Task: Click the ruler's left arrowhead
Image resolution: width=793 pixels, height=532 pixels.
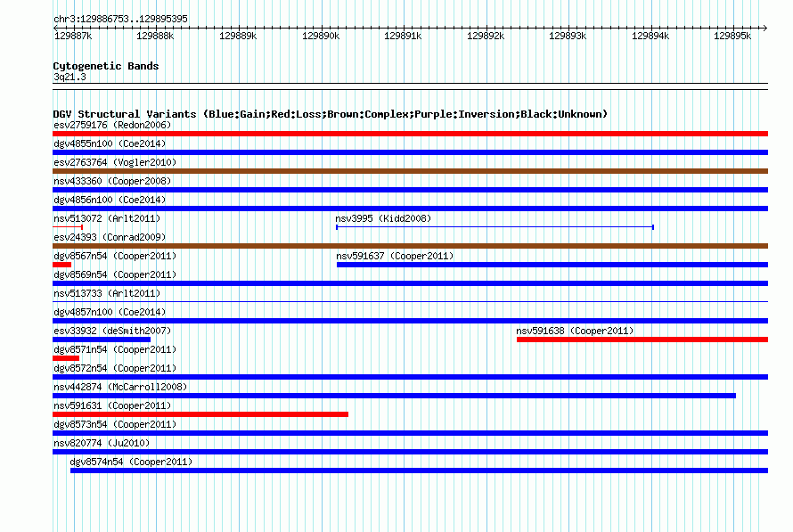Action: click(x=55, y=28)
